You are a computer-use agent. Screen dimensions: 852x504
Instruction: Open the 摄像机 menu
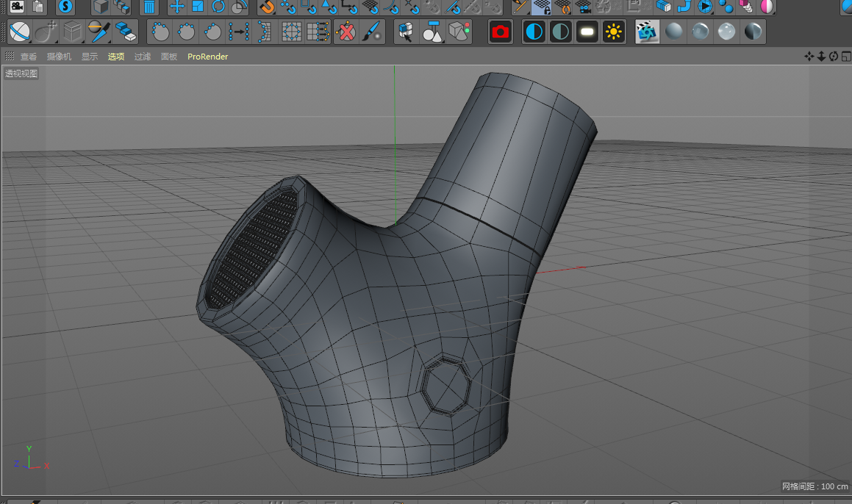tap(60, 57)
